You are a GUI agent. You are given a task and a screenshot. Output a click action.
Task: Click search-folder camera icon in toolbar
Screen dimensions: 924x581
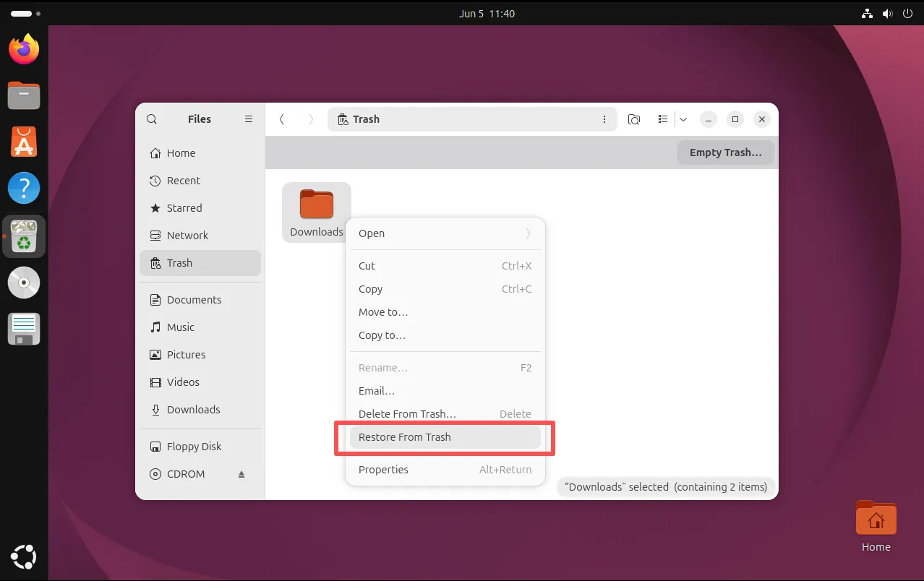(x=634, y=119)
